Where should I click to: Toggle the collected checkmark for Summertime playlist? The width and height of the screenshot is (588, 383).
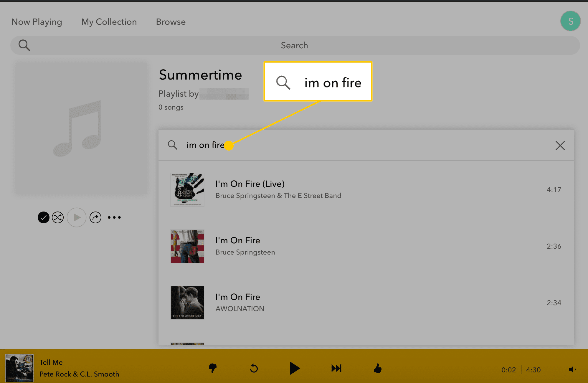tap(43, 217)
